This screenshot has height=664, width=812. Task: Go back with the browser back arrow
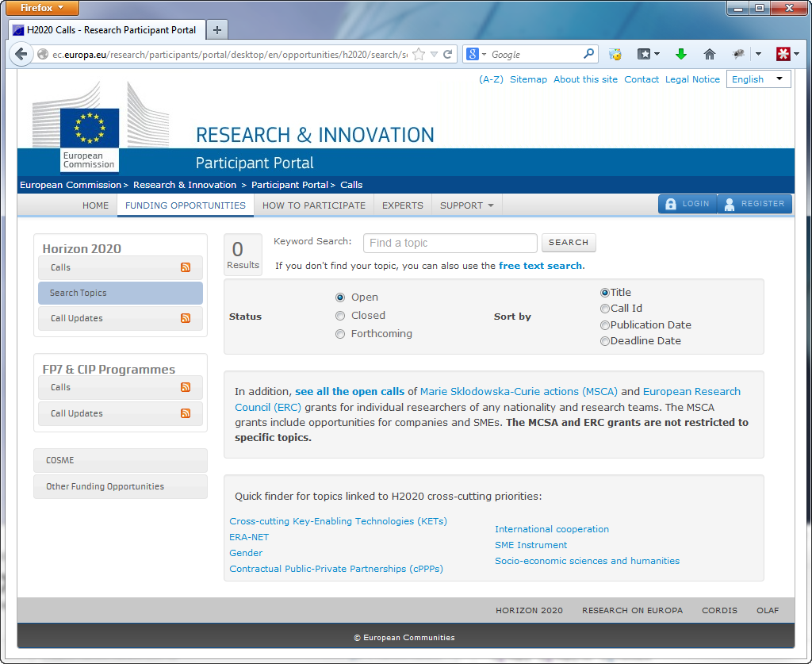pyautogui.click(x=21, y=54)
